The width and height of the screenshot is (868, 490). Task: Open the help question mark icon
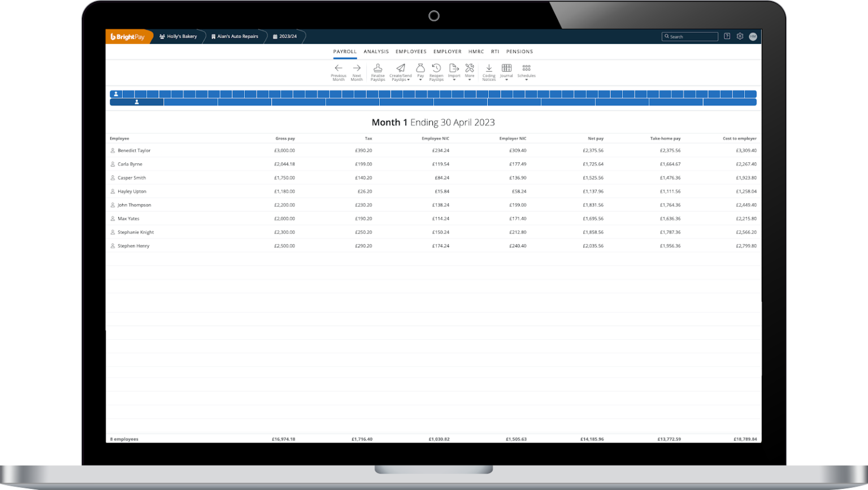[x=727, y=36]
